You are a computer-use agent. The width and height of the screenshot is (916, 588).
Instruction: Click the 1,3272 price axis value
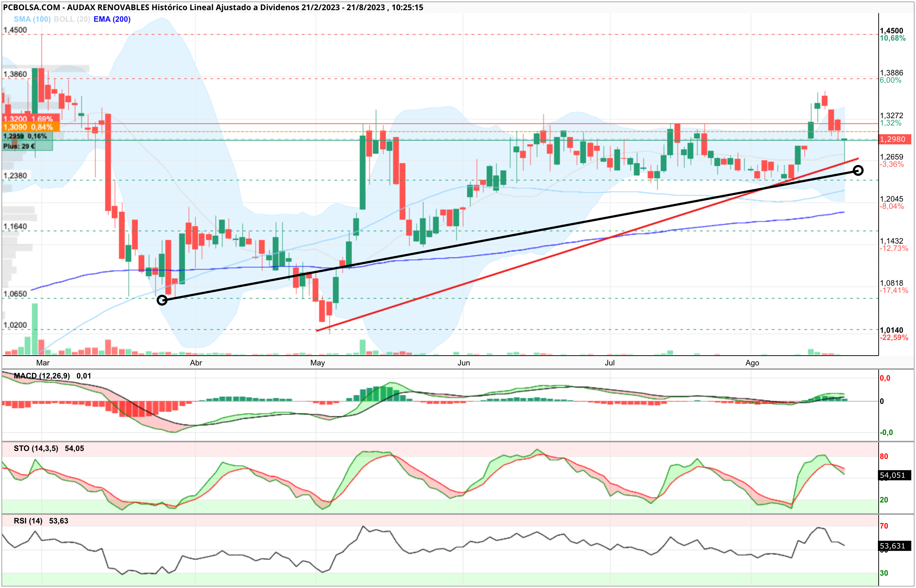click(x=892, y=115)
